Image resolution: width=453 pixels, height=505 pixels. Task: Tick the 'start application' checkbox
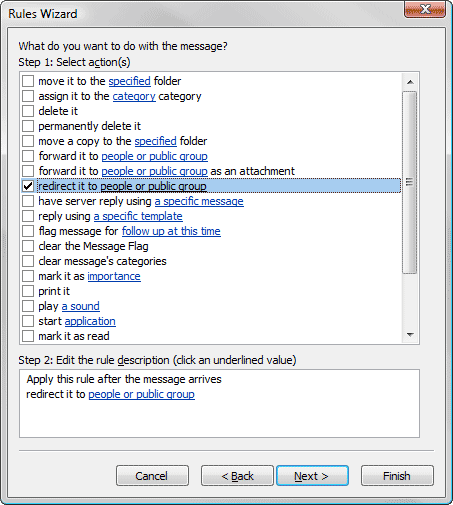tap(28, 321)
